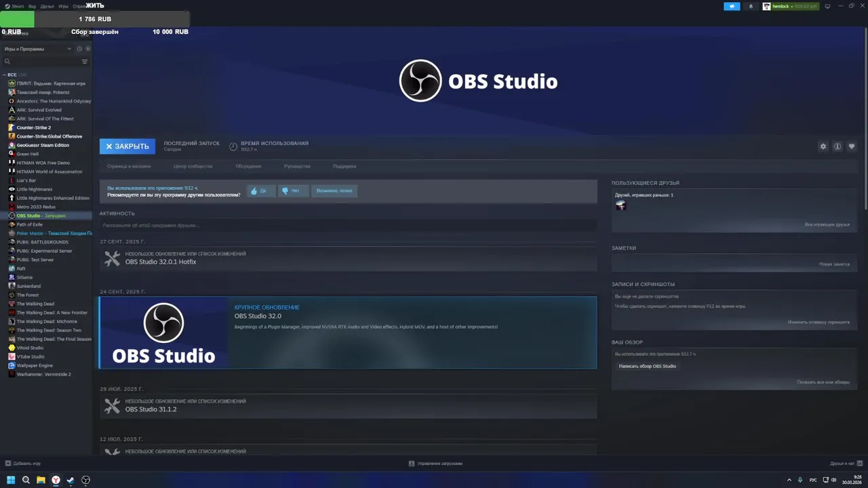This screenshot has width=868, height=488.
Task: Open the Друзья menu
Action: [47, 6]
